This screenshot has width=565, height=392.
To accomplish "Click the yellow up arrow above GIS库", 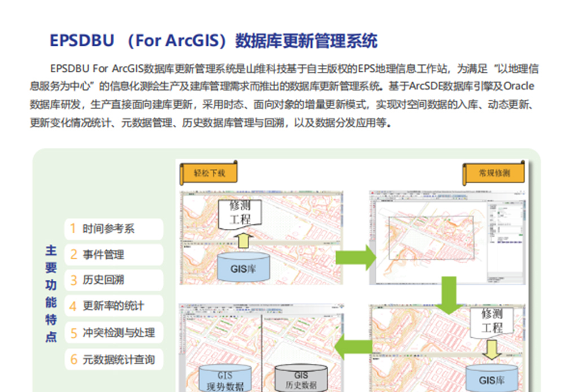I will pyautogui.click(x=244, y=241).
